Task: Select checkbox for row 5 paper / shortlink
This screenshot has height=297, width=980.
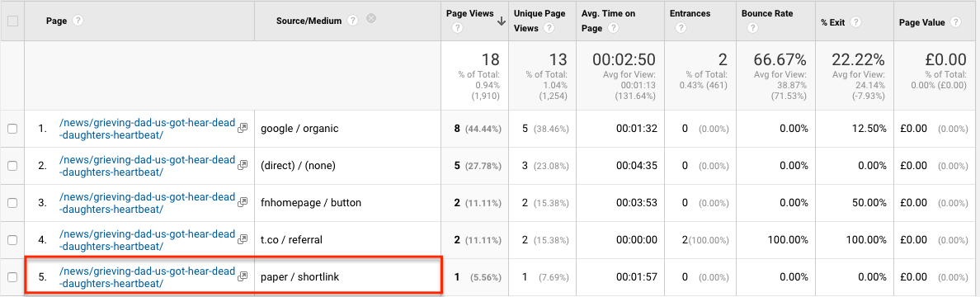Action: coord(12,276)
